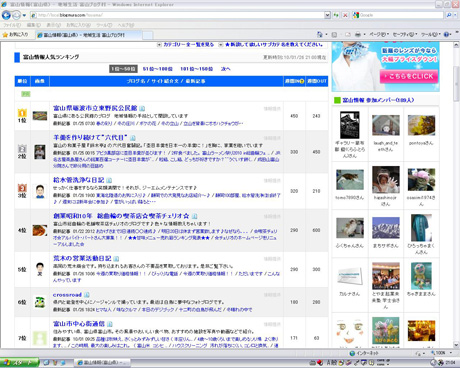Open the 給水管洗浄な日記 blog link

79,180
